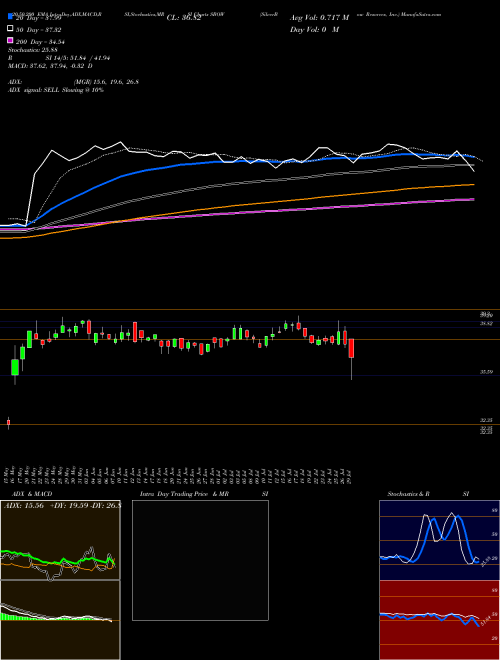Click the 35.52 price level label
Screen dimensions: 500x660
(486, 323)
